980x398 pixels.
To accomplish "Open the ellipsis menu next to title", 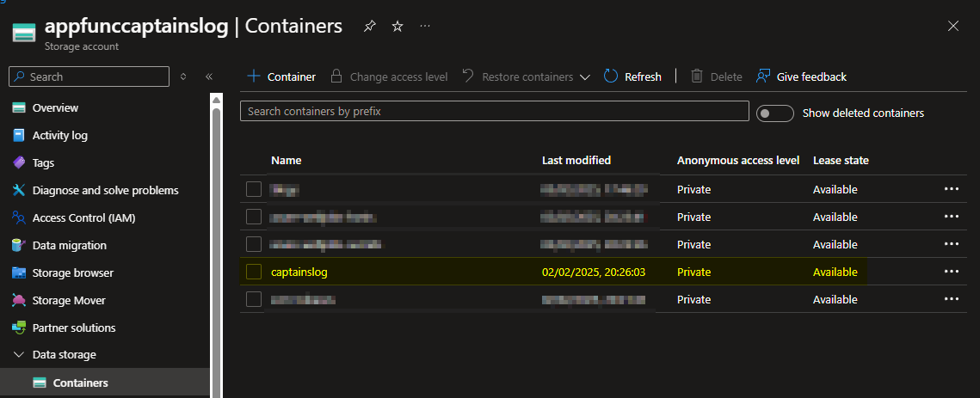I will [425, 27].
